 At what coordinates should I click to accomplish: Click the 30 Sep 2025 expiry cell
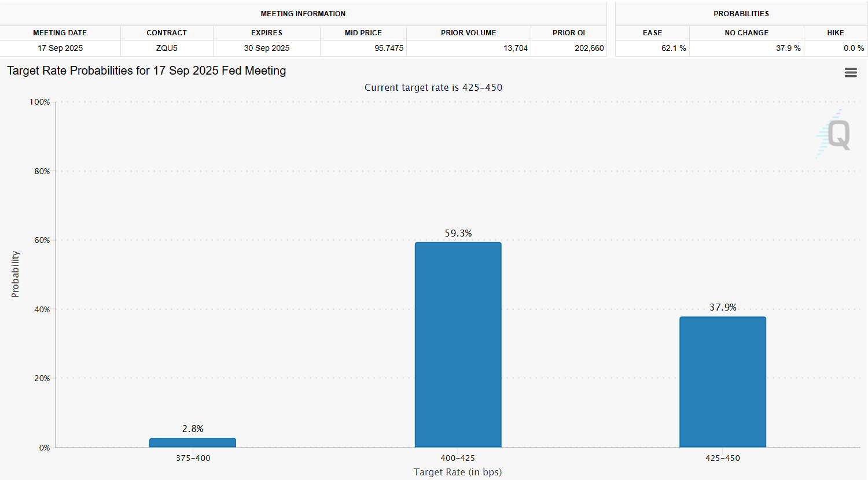click(x=266, y=48)
